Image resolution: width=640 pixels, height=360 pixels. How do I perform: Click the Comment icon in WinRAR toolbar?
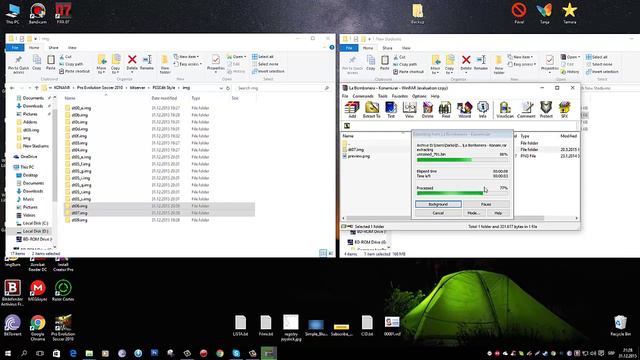[526, 110]
